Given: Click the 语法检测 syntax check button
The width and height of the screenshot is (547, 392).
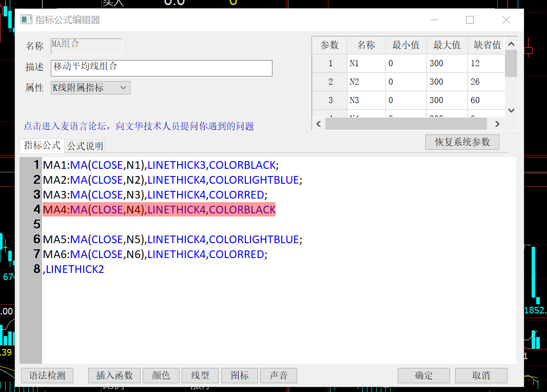Looking at the screenshot, I should point(47,376).
